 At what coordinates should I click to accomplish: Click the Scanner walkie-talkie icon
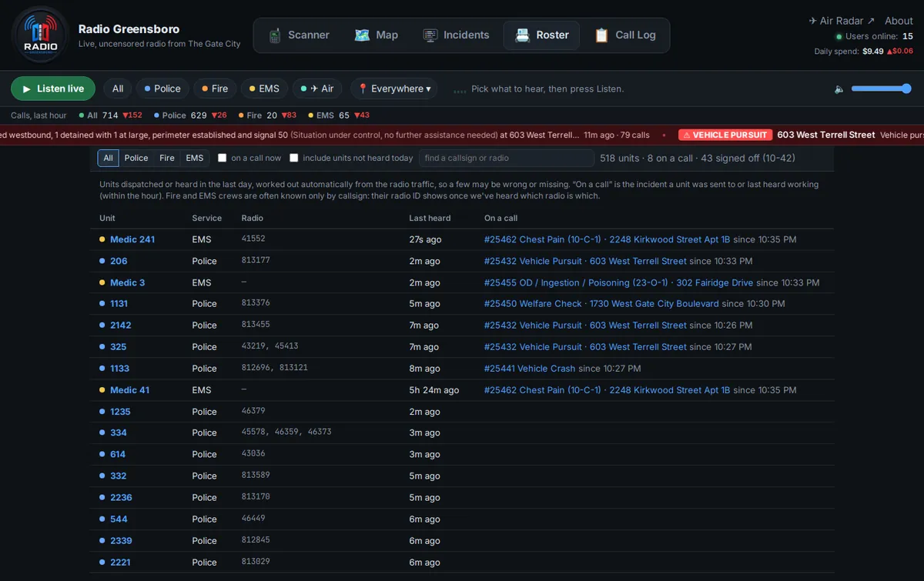coord(274,35)
